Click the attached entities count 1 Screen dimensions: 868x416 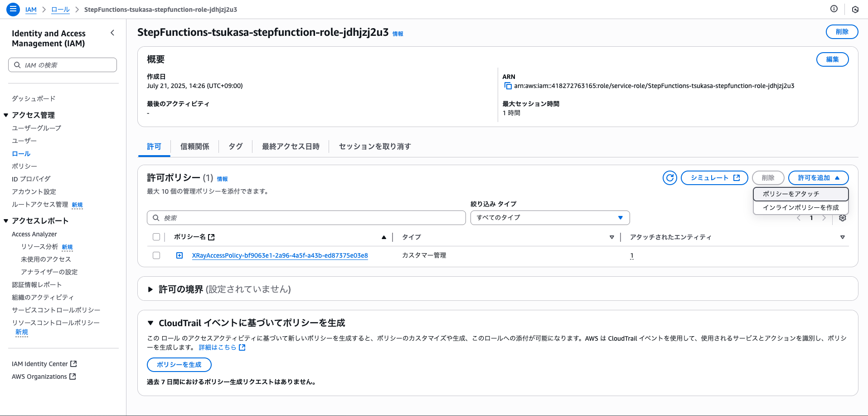pyautogui.click(x=632, y=255)
